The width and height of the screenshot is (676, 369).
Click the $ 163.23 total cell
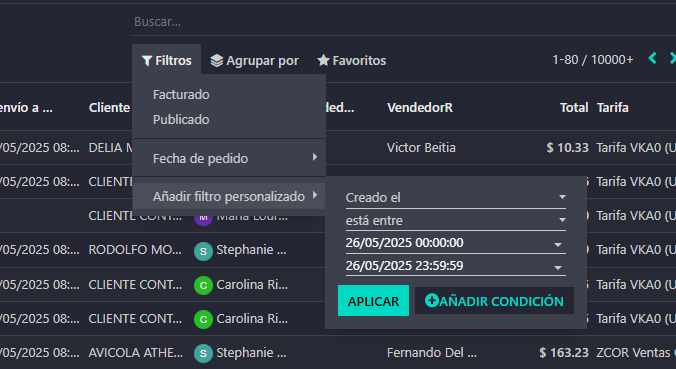click(x=564, y=353)
